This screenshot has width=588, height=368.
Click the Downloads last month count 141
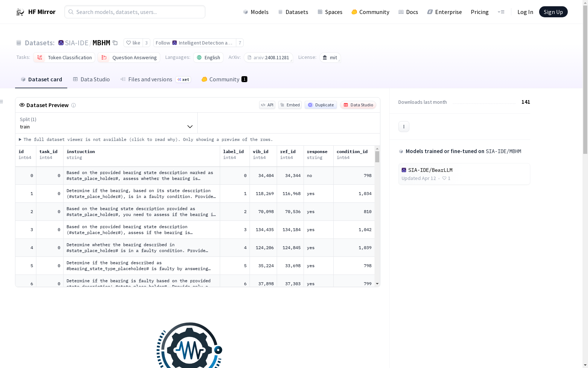tap(526, 102)
